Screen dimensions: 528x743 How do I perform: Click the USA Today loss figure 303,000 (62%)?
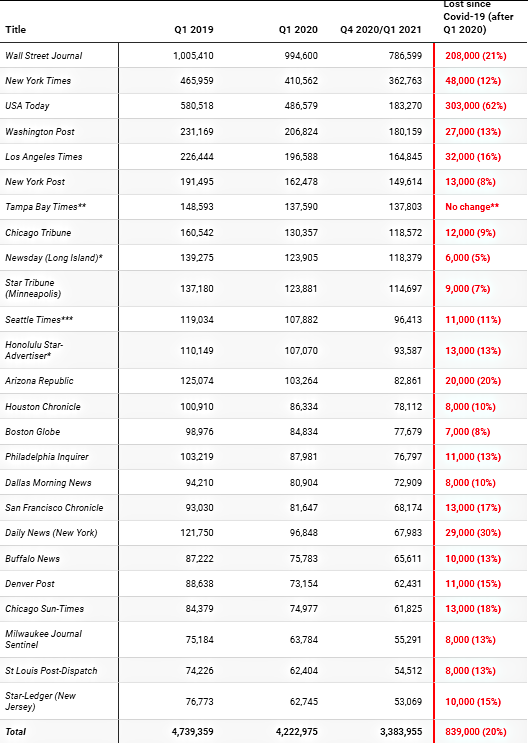click(x=475, y=106)
